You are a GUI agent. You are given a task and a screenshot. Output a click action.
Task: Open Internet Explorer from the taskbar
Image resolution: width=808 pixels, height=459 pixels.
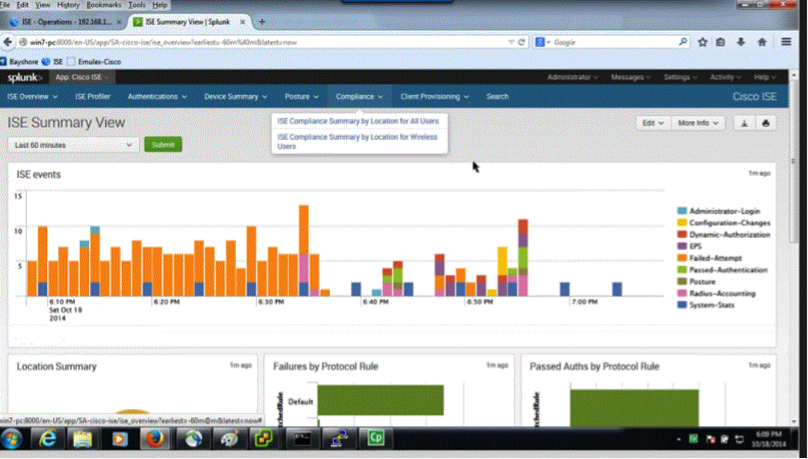48,438
